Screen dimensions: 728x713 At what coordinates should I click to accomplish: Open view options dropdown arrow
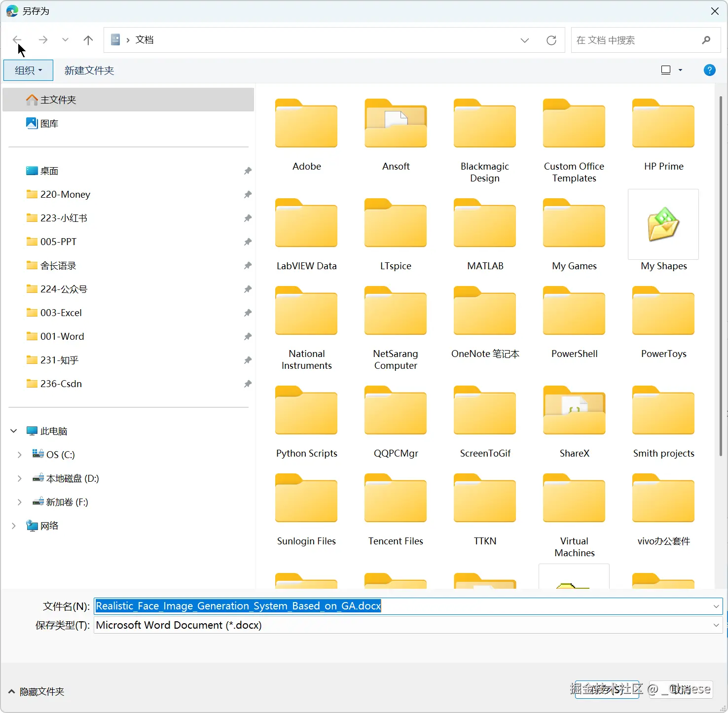(x=681, y=70)
